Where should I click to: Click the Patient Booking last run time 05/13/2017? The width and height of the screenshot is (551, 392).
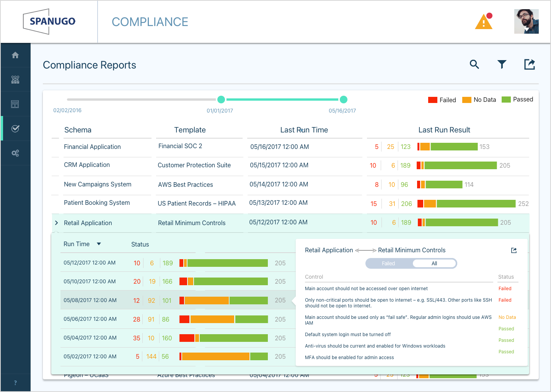click(x=278, y=203)
